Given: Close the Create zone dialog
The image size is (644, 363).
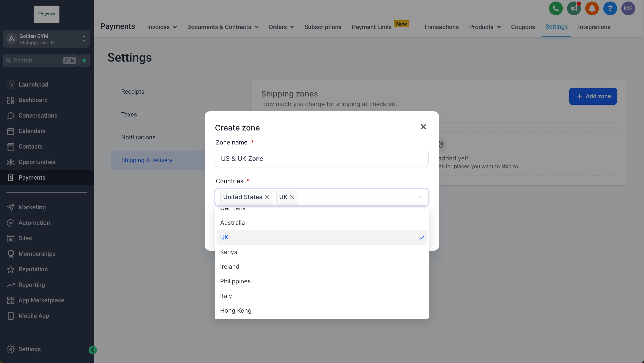Looking at the screenshot, I should pyautogui.click(x=423, y=127).
